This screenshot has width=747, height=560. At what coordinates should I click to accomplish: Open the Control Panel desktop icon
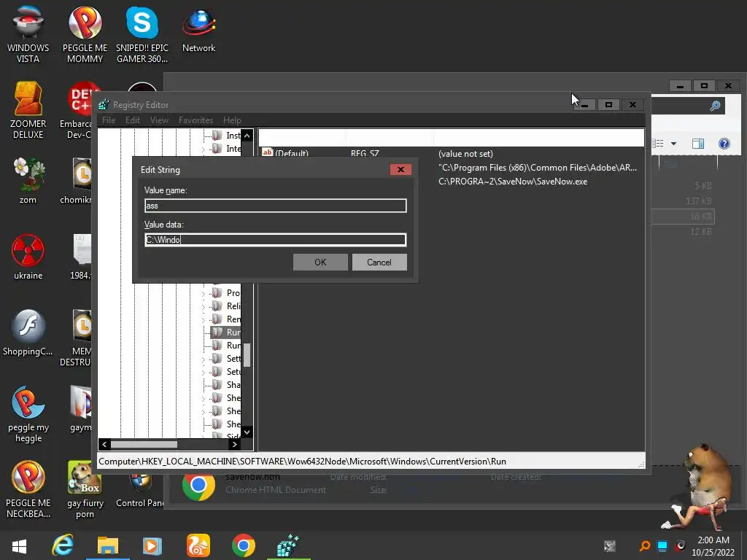[139, 491]
